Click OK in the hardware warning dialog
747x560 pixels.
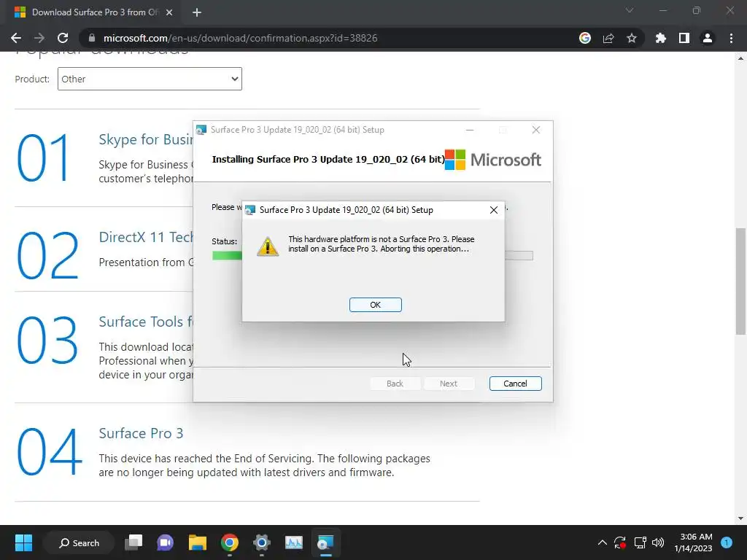point(375,305)
